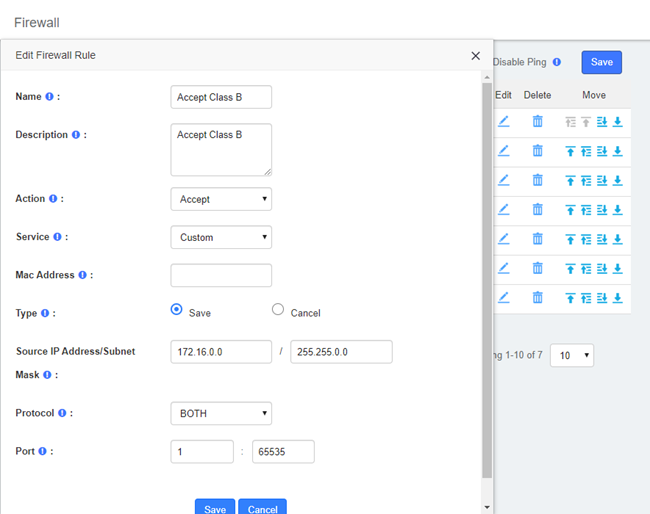Click info icon beside the Type label
This screenshot has width=650, height=514.
pos(45,313)
